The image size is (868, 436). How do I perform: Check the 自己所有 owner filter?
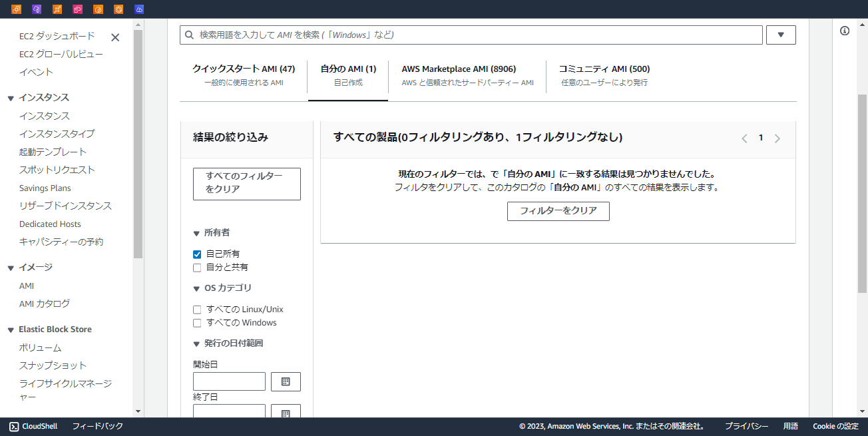click(x=197, y=254)
